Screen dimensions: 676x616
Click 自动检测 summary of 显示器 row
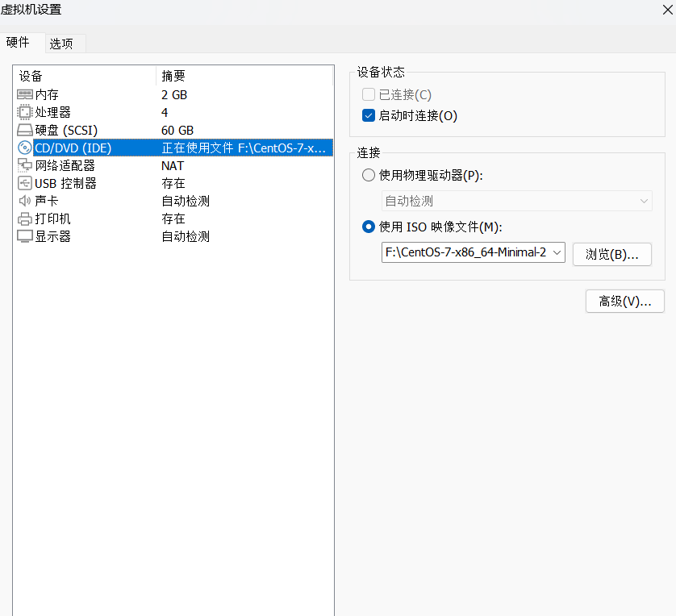186,236
